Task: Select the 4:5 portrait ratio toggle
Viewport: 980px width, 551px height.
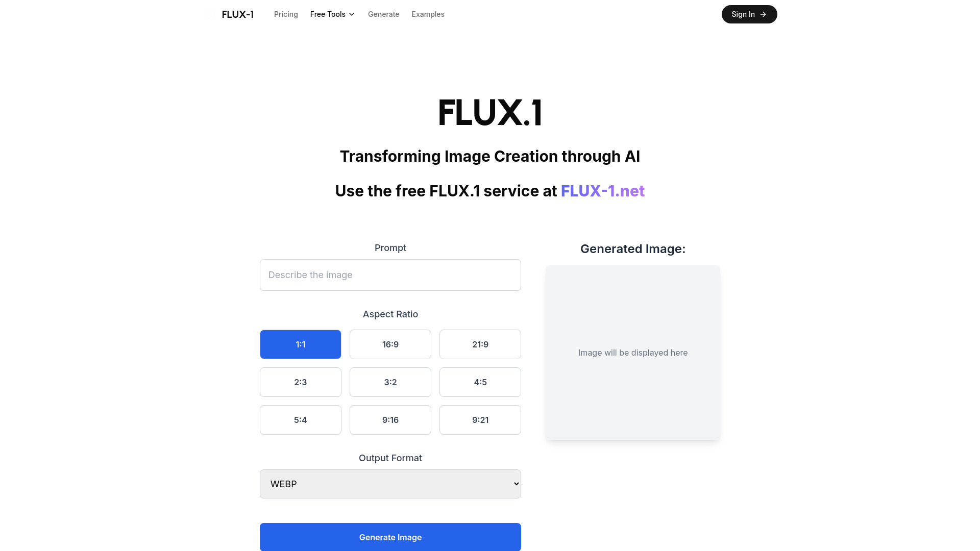Action: pyautogui.click(x=481, y=382)
